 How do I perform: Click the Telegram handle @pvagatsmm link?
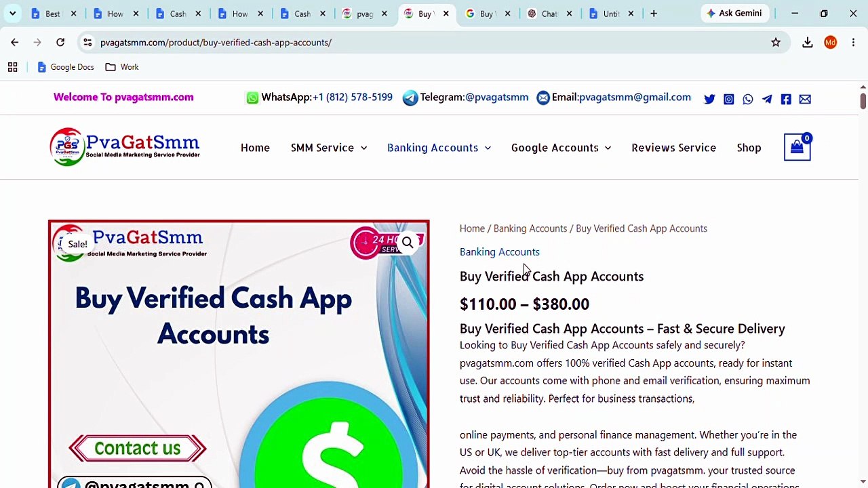point(496,97)
